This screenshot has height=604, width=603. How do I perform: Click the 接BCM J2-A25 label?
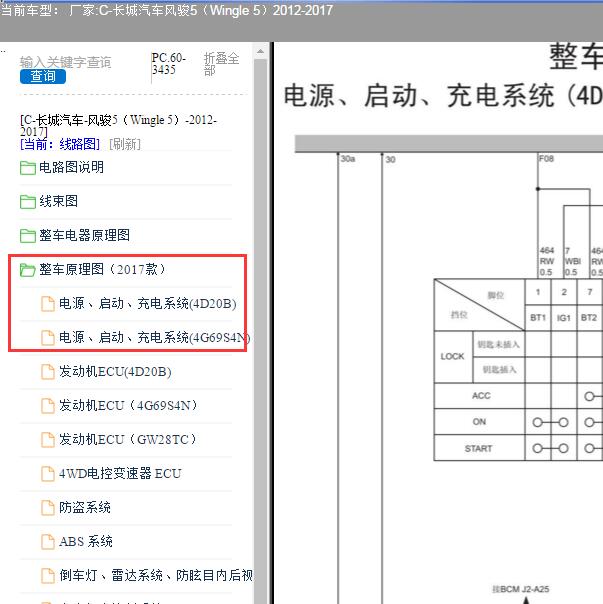click(521, 589)
